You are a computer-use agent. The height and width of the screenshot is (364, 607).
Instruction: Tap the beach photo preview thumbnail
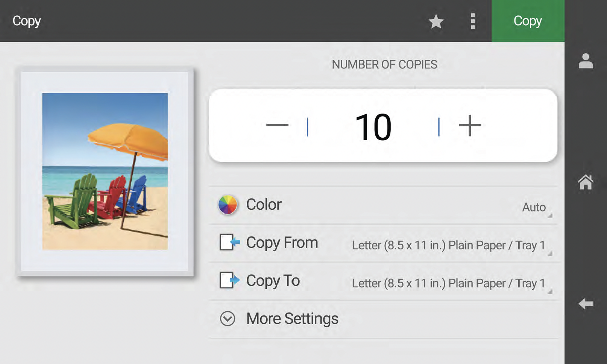pos(105,171)
